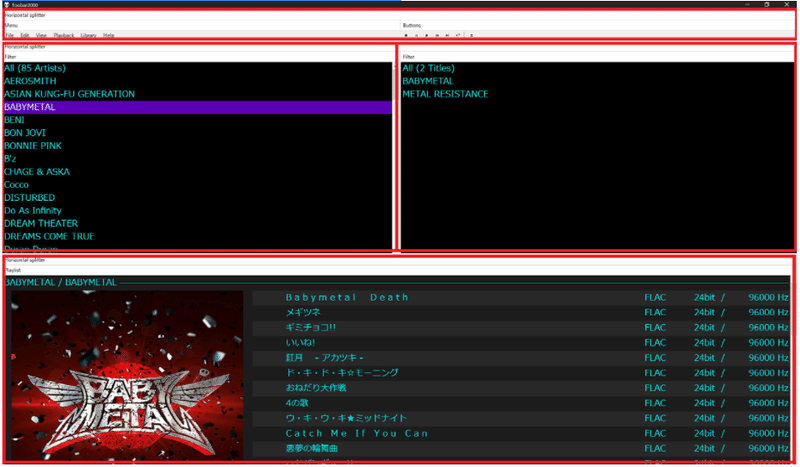
Task: Click the BABYMETAL album cover art
Action: pos(127,375)
